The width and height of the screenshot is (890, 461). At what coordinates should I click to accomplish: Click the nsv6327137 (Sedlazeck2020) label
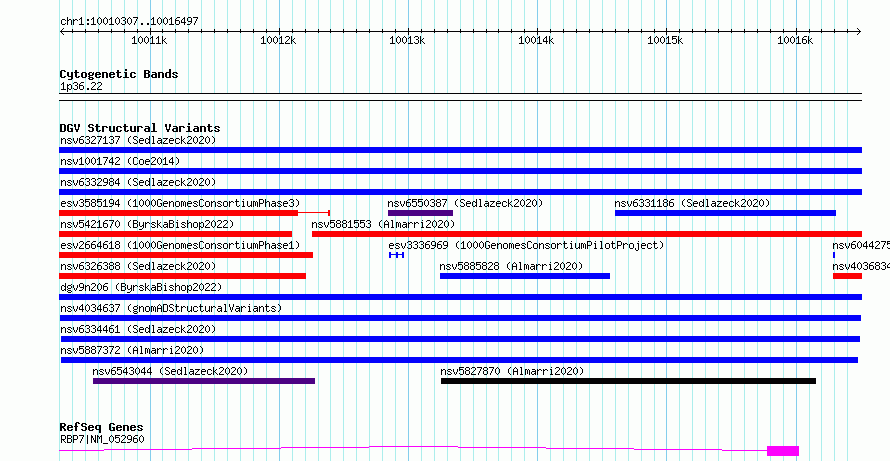pos(138,140)
